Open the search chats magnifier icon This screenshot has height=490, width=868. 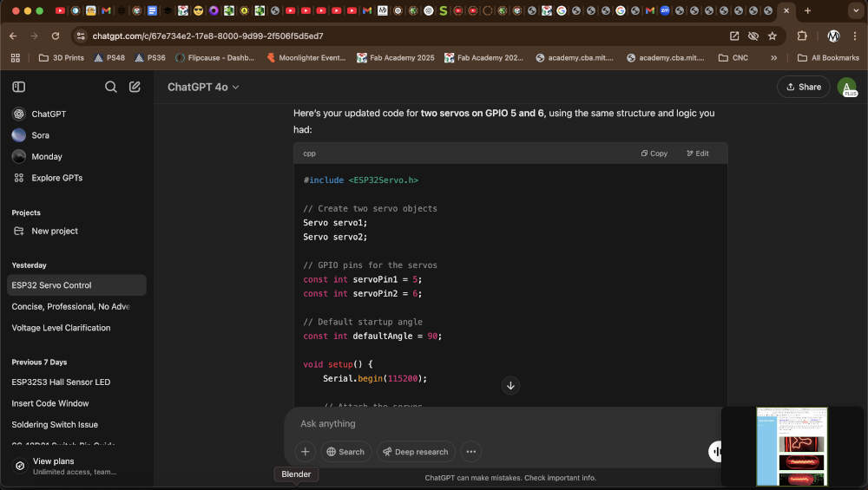pyautogui.click(x=111, y=87)
